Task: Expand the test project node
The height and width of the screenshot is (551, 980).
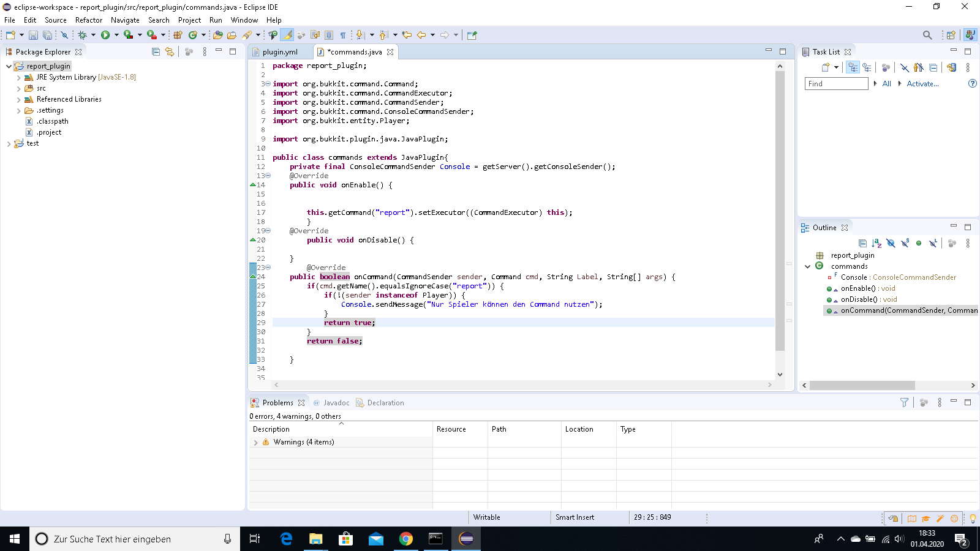Action: tap(9, 143)
